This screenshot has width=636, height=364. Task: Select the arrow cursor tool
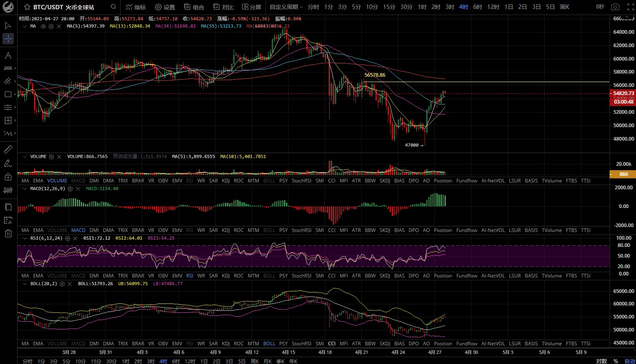tap(8, 25)
